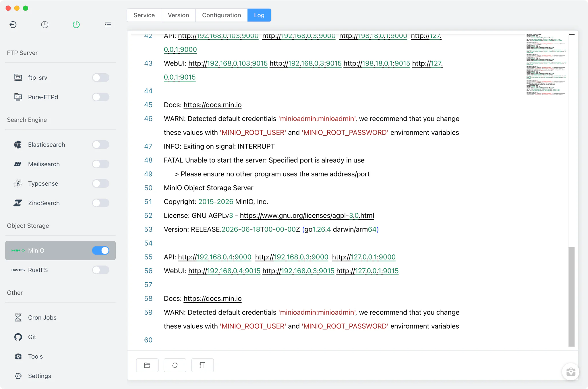Click the floating camera screenshot icon

[x=570, y=372]
